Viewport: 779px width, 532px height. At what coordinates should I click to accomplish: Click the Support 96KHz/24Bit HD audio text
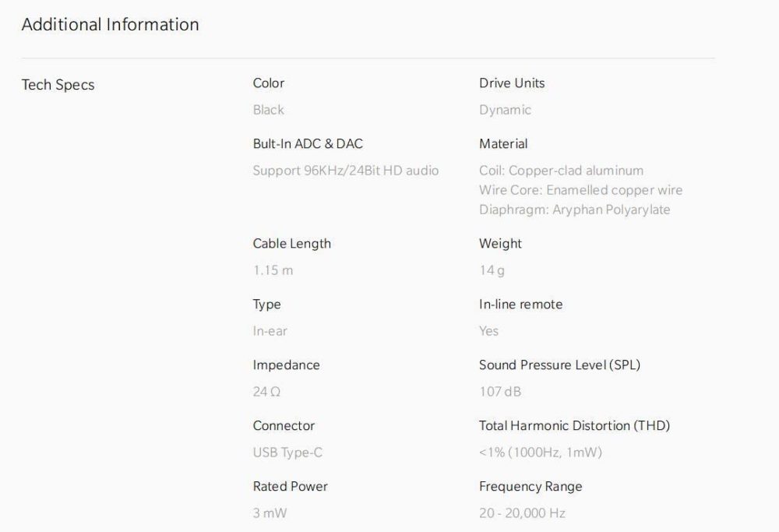pyautogui.click(x=346, y=171)
